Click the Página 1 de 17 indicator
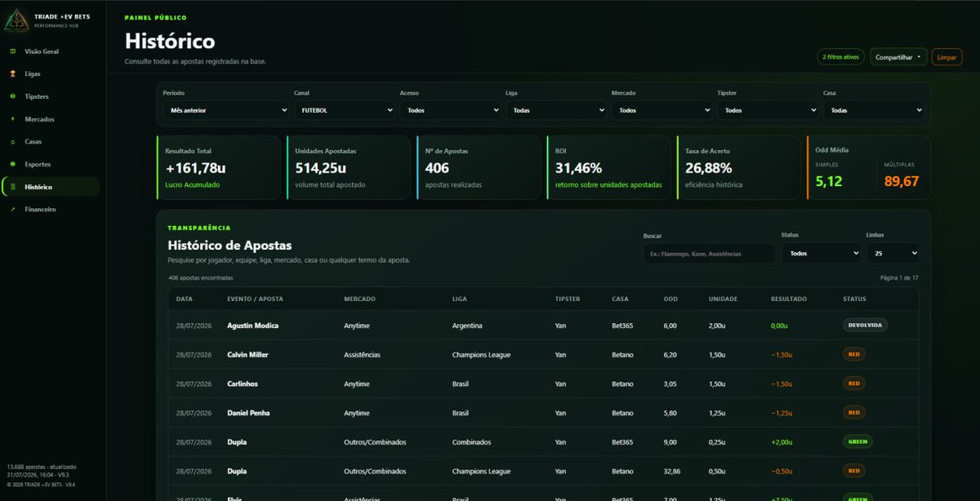The image size is (980, 501). [899, 277]
